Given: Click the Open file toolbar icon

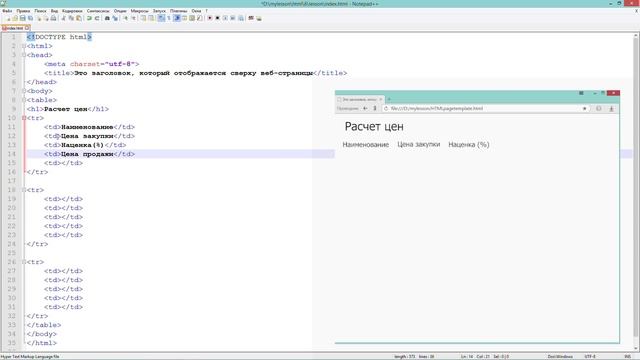Looking at the screenshot, I should (15, 18).
